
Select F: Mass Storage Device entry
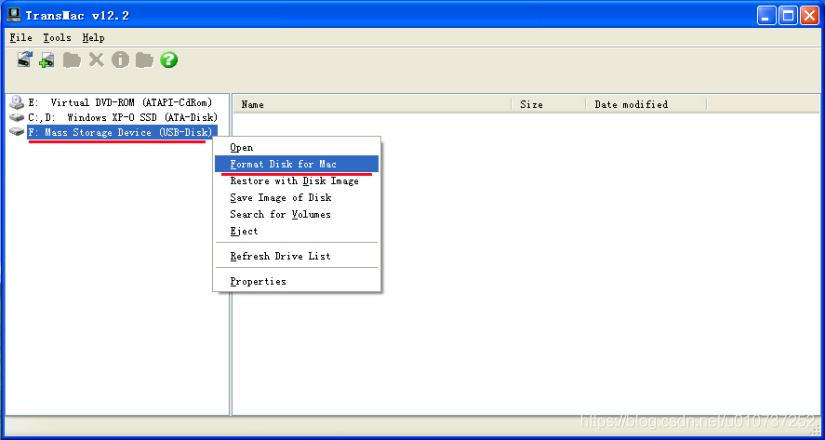pyautogui.click(x=122, y=132)
